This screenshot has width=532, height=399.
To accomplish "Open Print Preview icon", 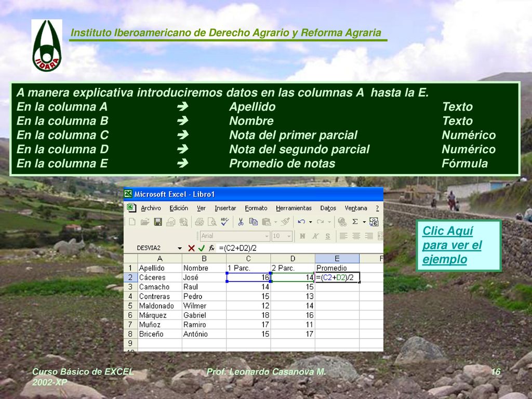I will [x=212, y=222].
